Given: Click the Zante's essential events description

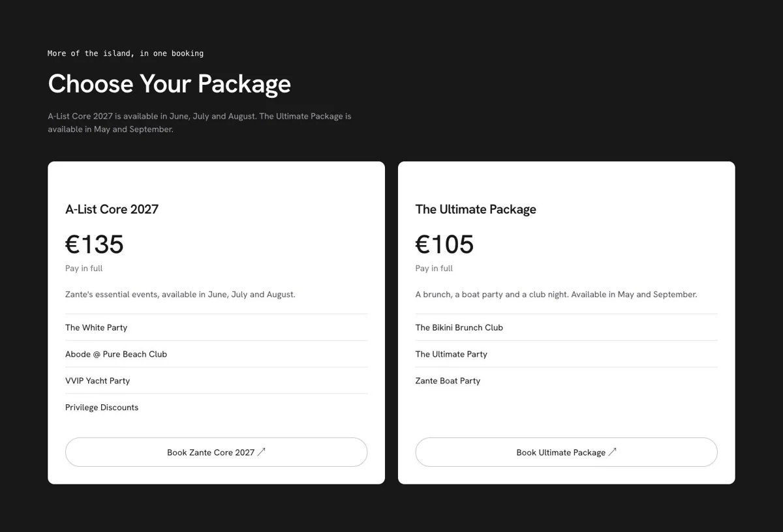Looking at the screenshot, I should 180,295.
